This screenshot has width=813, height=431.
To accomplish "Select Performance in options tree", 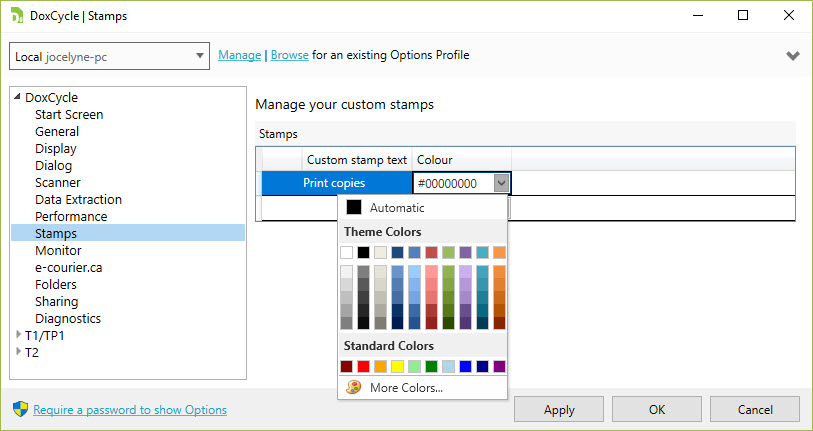I will coord(71,216).
